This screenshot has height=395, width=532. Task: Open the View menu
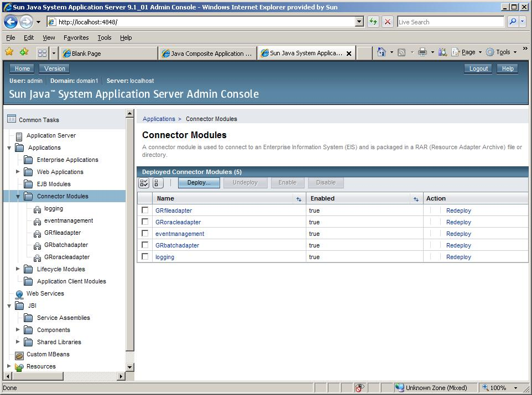[x=49, y=38]
